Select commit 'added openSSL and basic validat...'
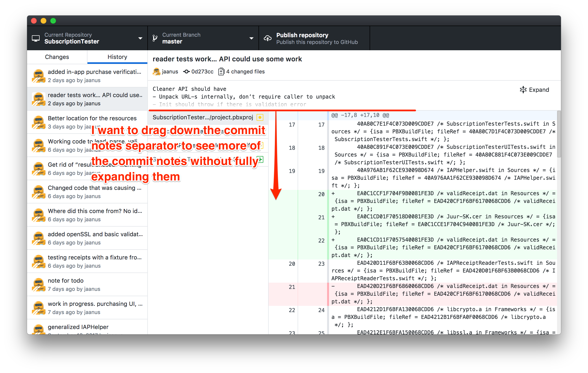This screenshot has height=373, width=588. [87, 238]
